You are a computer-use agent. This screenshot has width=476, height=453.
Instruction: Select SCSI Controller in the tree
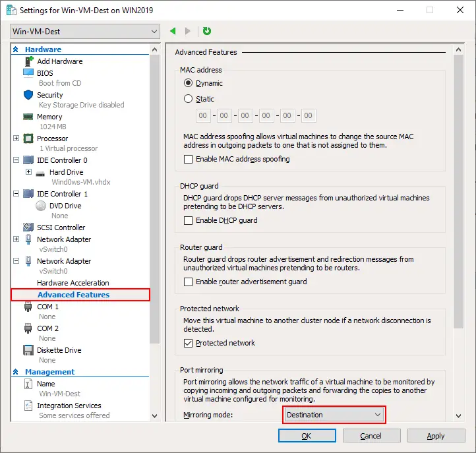coord(61,227)
